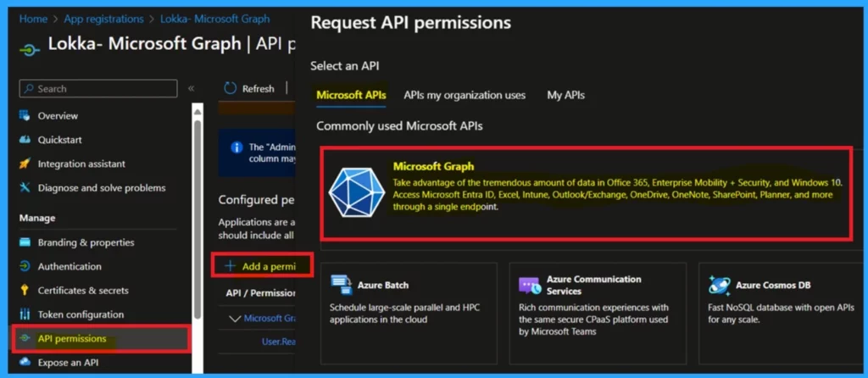Select Azure Communication Services card title
Screen dimensions: 868x378
594,285
